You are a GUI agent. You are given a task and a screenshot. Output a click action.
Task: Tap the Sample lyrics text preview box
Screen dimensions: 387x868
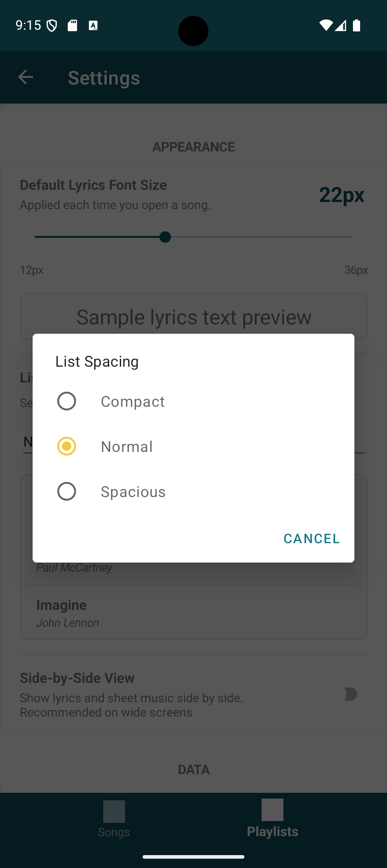click(193, 317)
